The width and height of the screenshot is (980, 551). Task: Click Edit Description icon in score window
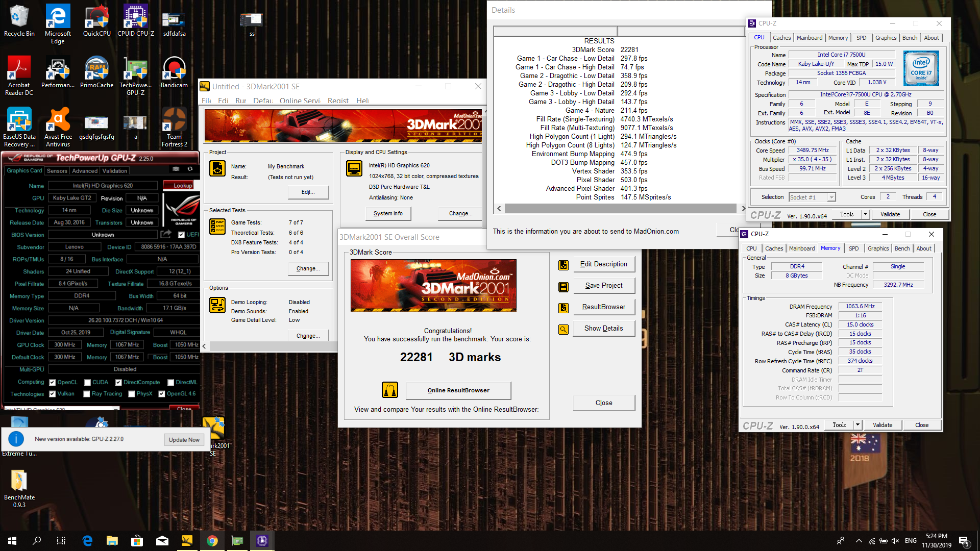click(563, 265)
